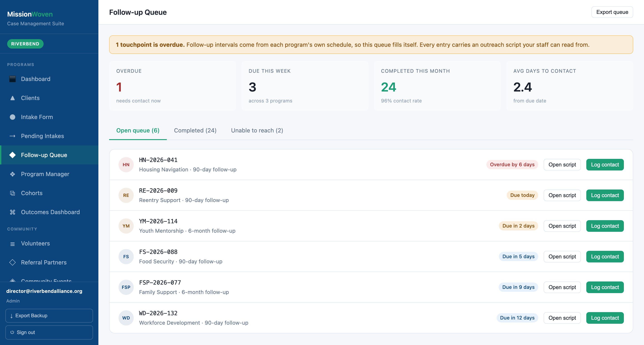
Task: Click the Export Backup button
Action: pyautogui.click(x=49, y=315)
